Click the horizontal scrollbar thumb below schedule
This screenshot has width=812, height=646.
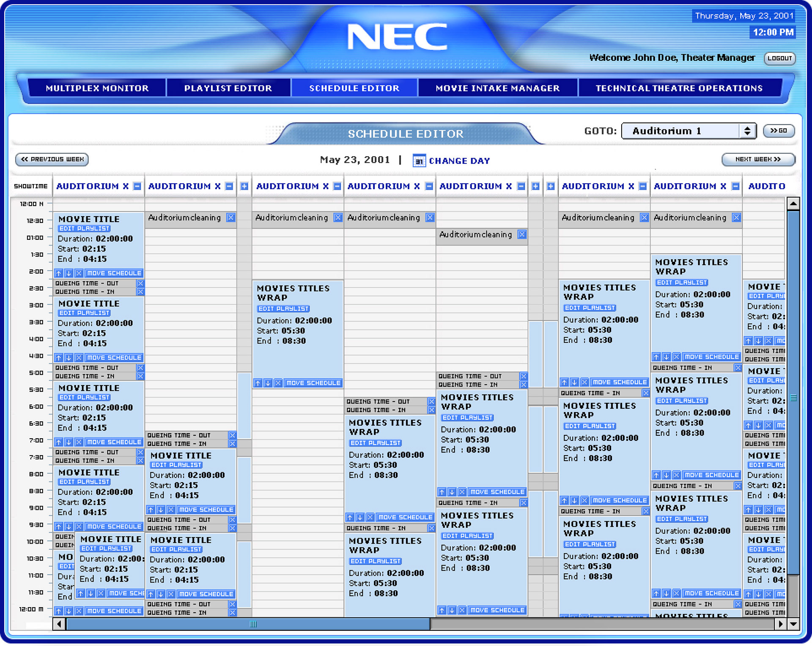tap(249, 624)
